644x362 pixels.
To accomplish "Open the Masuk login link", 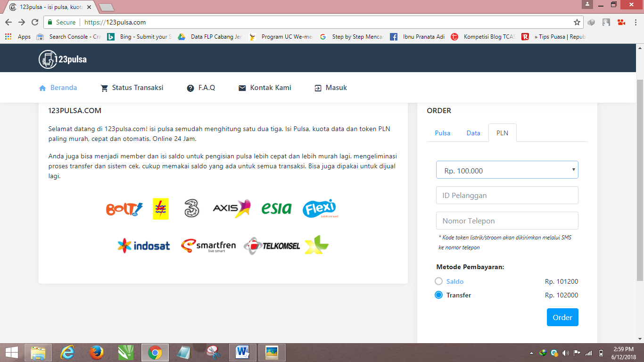I will (x=330, y=88).
